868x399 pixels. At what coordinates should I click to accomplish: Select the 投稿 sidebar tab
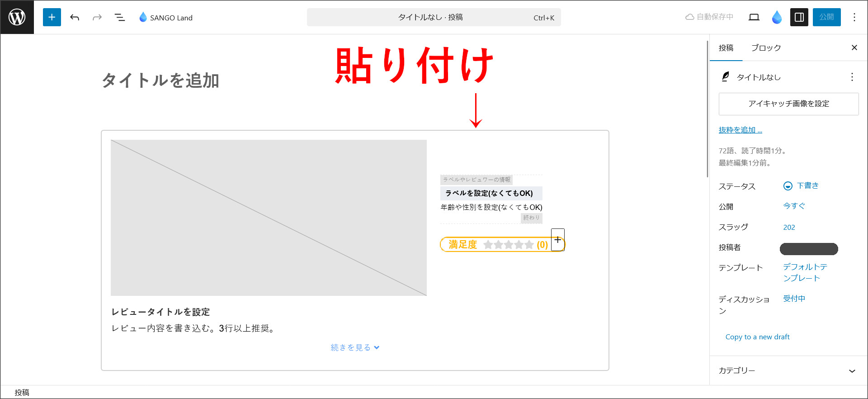pos(726,48)
